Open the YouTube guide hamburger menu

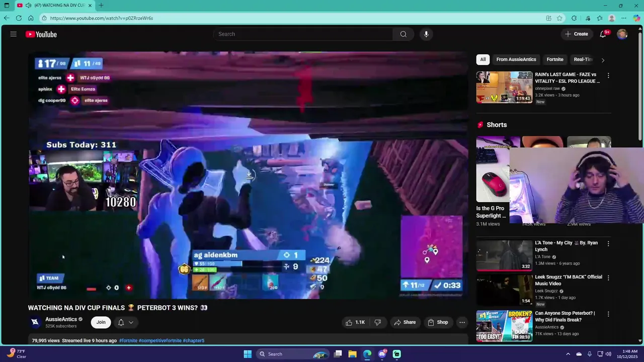[13, 34]
